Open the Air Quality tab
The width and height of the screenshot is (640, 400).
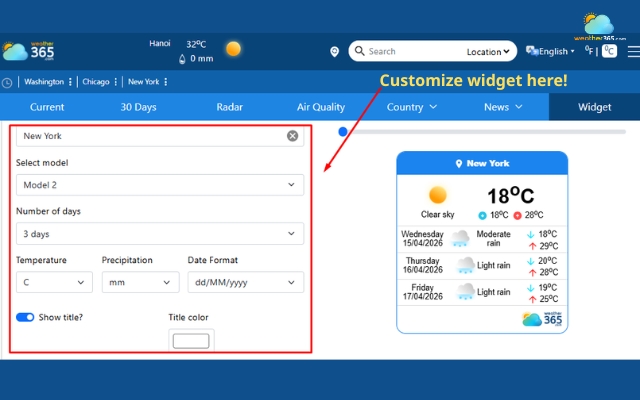coord(321,107)
